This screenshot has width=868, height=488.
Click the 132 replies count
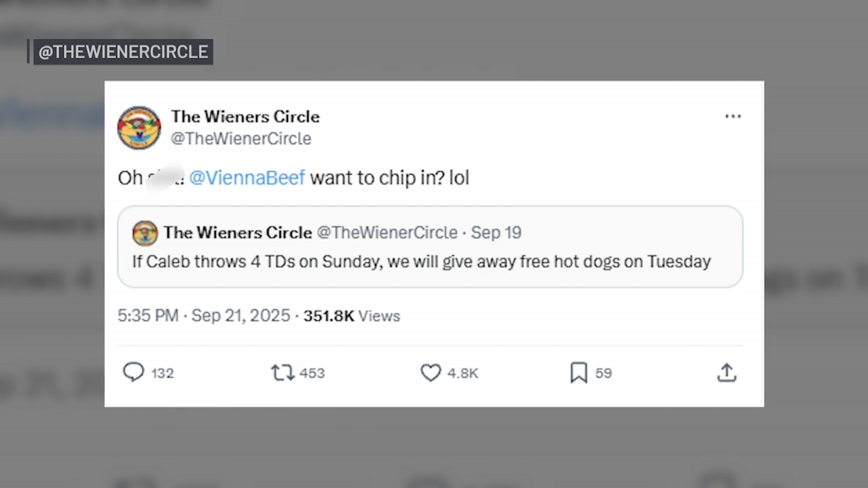point(162,373)
